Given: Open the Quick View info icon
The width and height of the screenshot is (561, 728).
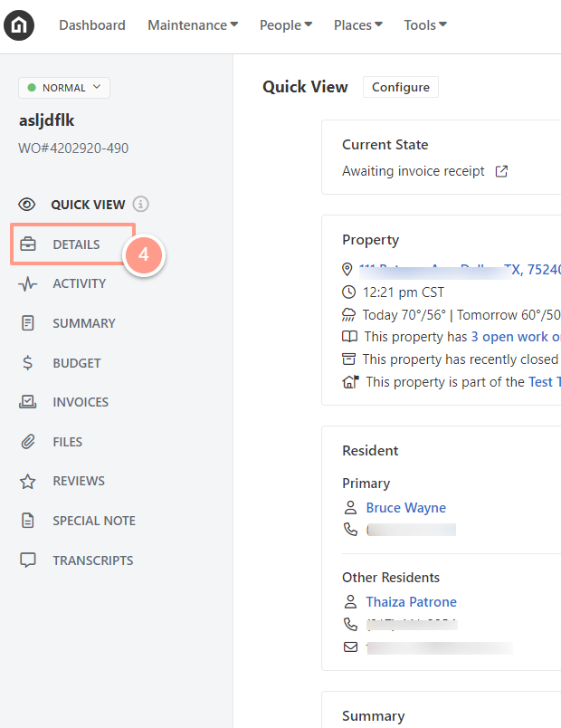Looking at the screenshot, I should coord(140,204).
